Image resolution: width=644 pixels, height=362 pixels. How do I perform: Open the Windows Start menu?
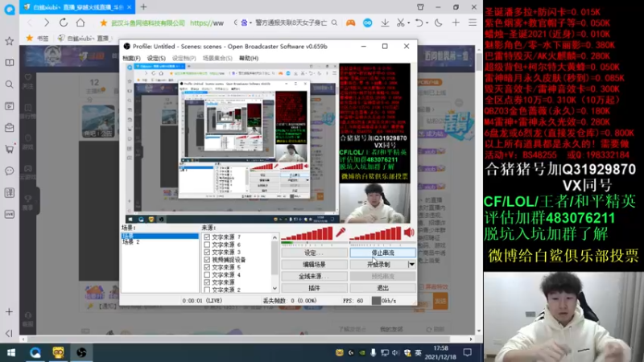point(11,352)
